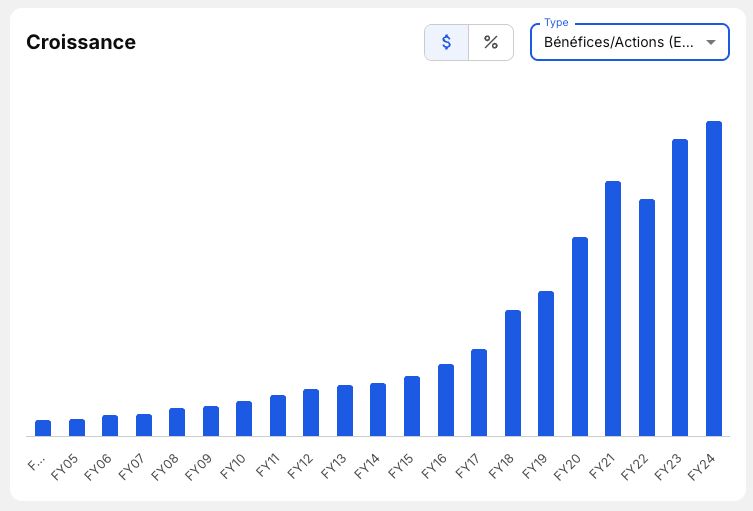This screenshot has height=511, width=753.
Task: Click the Croissance heading
Action: 81,42
